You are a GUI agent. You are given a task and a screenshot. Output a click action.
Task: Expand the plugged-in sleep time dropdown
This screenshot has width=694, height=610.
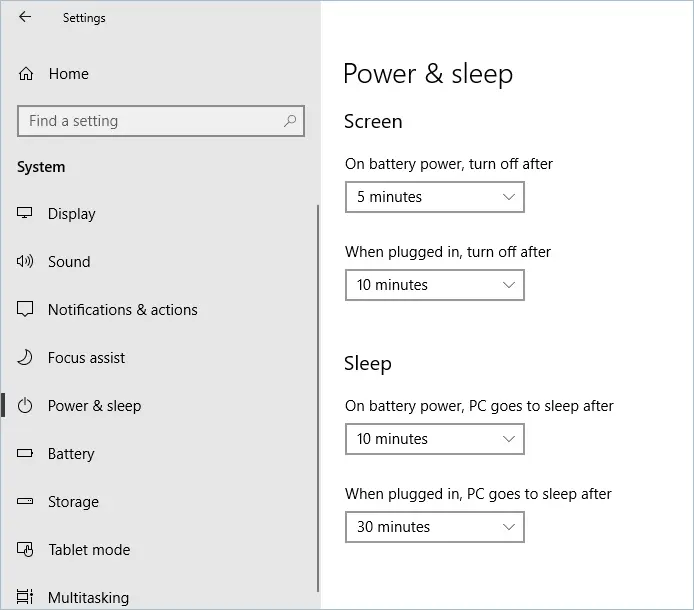click(x=434, y=527)
